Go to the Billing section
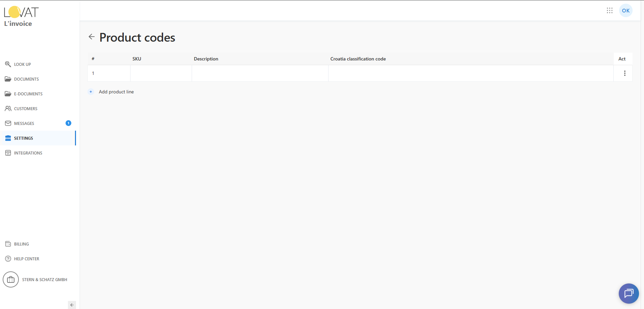Screen dimensions: 644x309 click(x=21, y=244)
